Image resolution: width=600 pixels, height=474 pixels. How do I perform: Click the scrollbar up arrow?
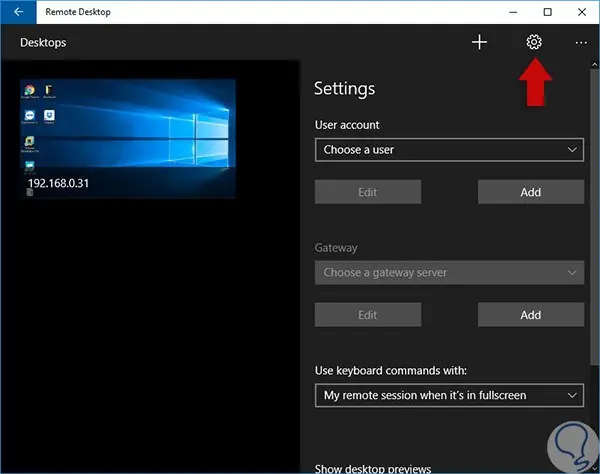[595, 65]
